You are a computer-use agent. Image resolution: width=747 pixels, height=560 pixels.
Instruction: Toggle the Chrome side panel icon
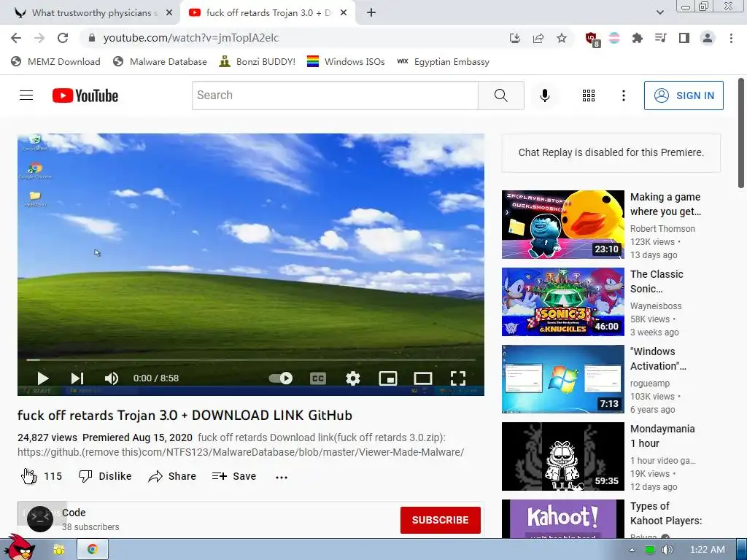[x=684, y=38]
